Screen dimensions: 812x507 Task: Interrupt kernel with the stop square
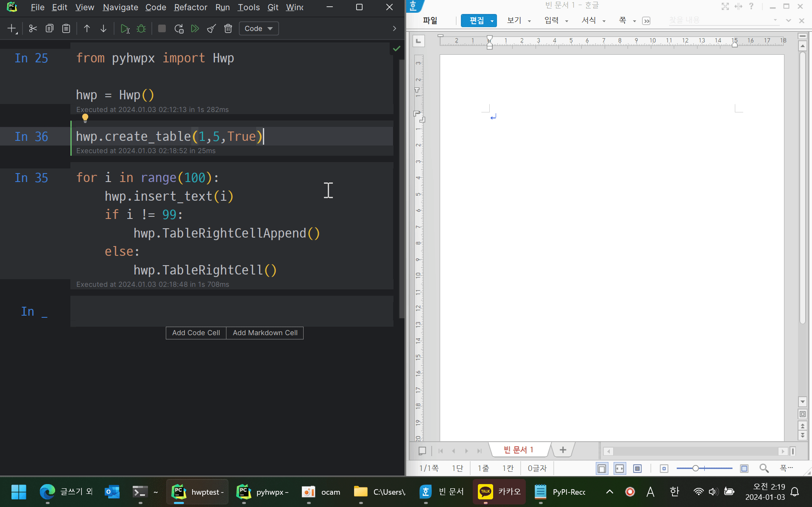pyautogui.click(x=162, y=28)
